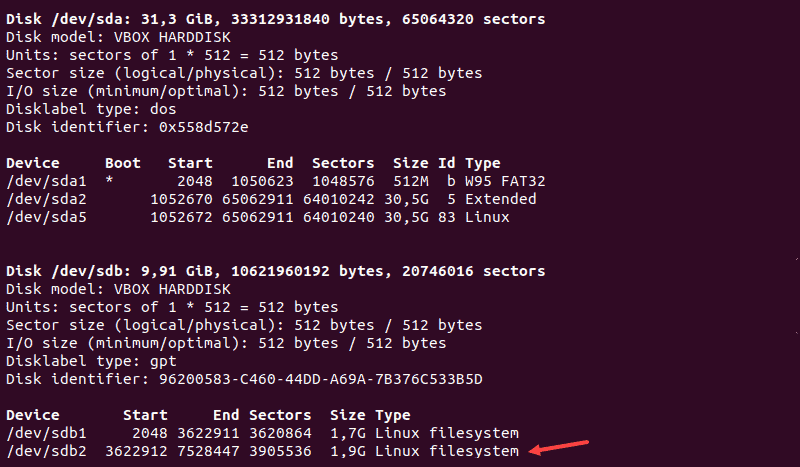Screen dimensions: 800x467
Task: Click the red arrow pointing at sdb2
Action: pos(559,447)
